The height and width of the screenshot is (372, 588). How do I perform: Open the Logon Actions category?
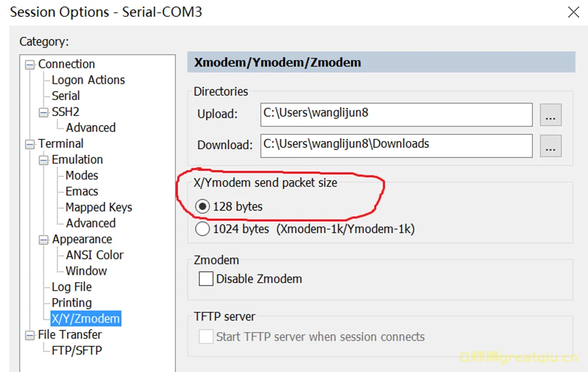point(88,80)
